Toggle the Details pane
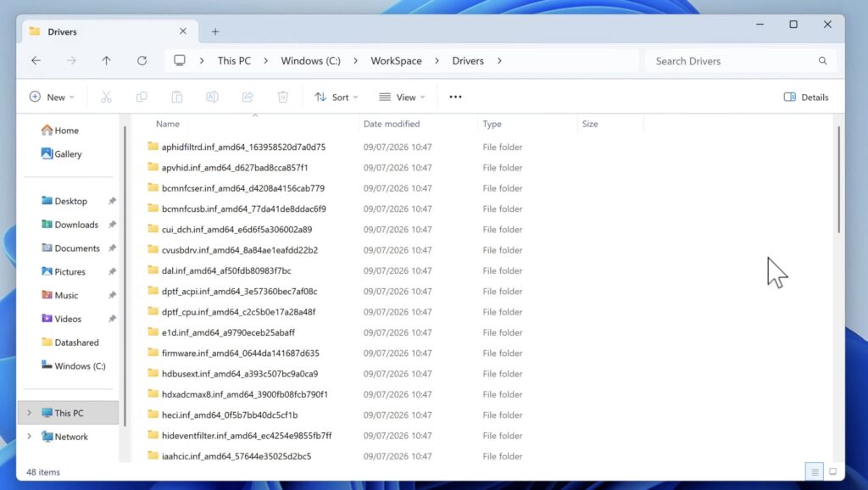 806,97
